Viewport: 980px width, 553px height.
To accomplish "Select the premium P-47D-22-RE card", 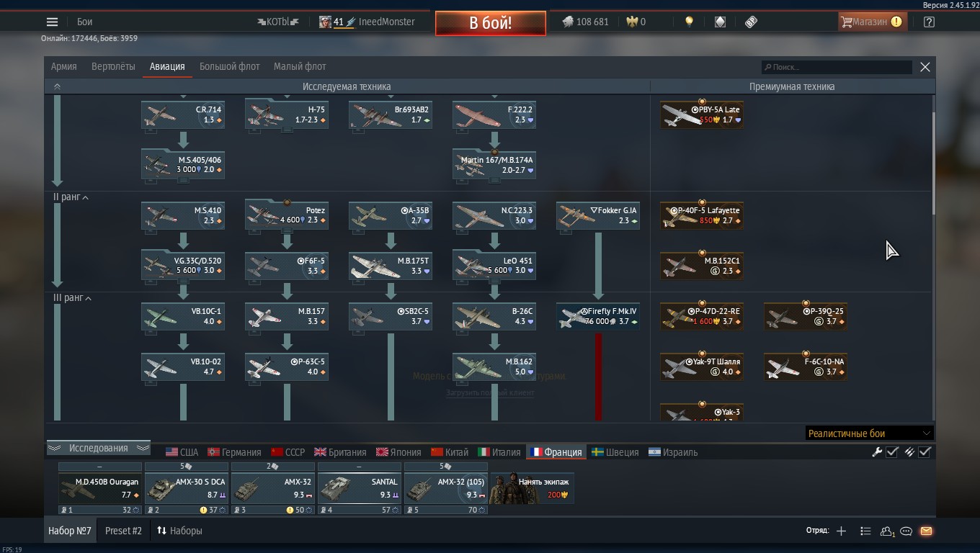I will tap(702, 317).
